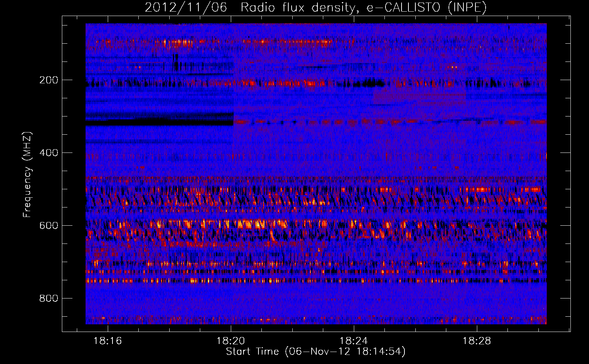Click the 'Start Time (06-Nov-12 18:14:54)' label
589x364 pixels.
coord(316,352)
